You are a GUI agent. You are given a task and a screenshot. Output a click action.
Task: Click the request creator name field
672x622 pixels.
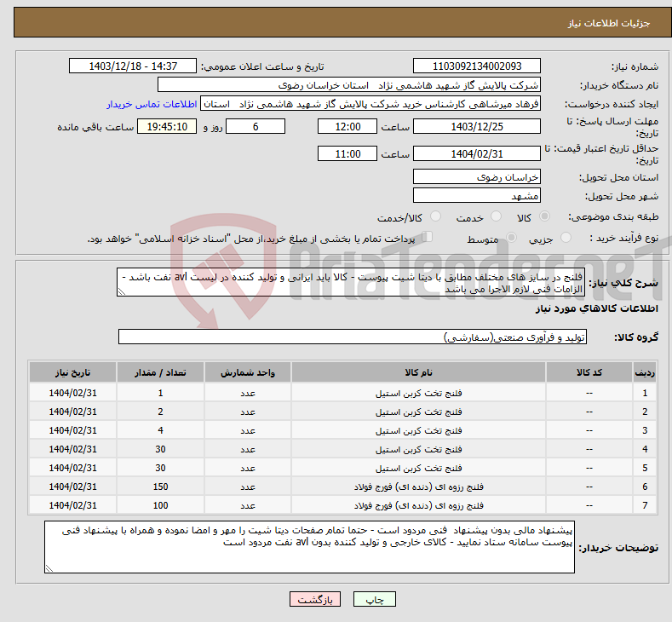pos(370,104)
